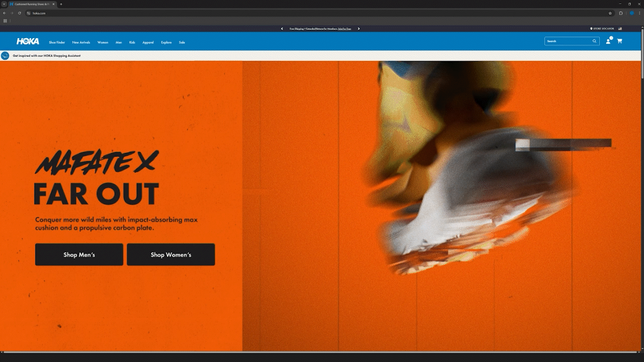Screen dimensions: 644x362
Task: Open the tab search dropdown
Action: coord(4,4)
